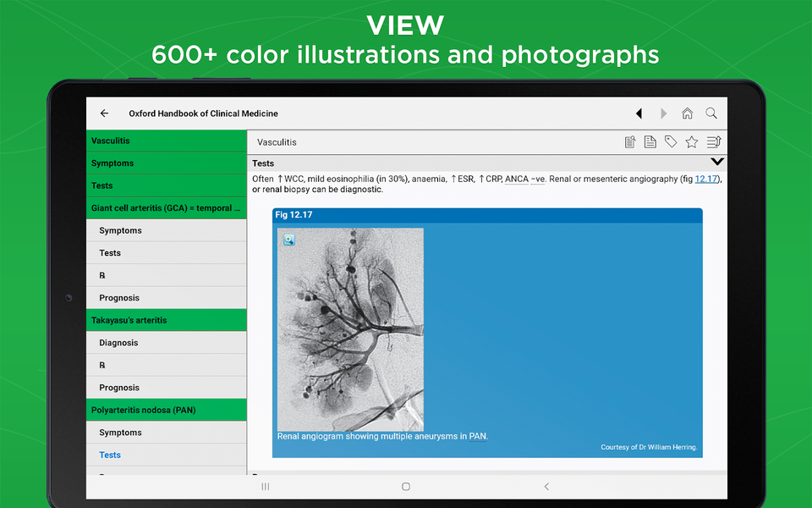Select Polyarteritis nodosa (PAN) heading
The image size is (812, 508).
click(167, 410)
